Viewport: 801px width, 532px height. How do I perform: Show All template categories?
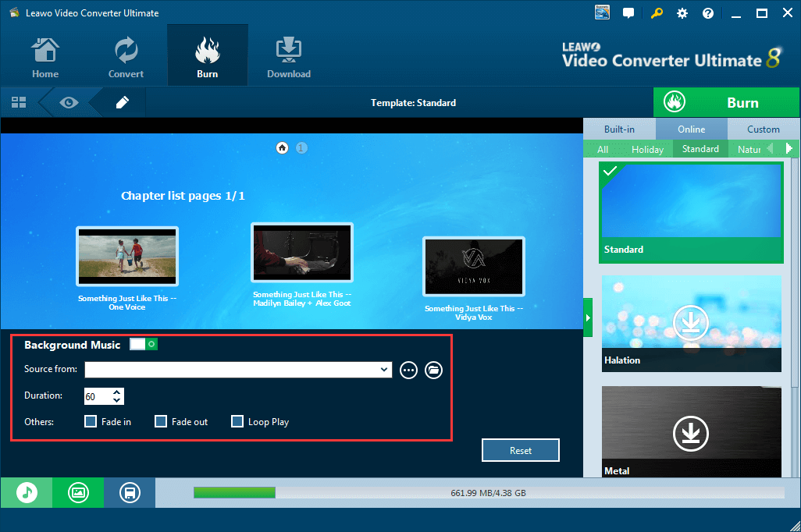point(603,149)
